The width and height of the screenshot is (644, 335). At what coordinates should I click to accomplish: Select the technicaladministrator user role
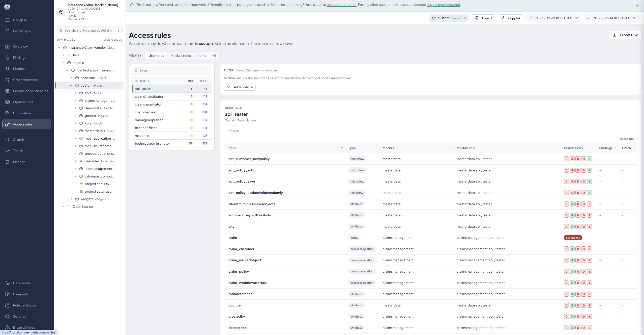click(172, 143)
